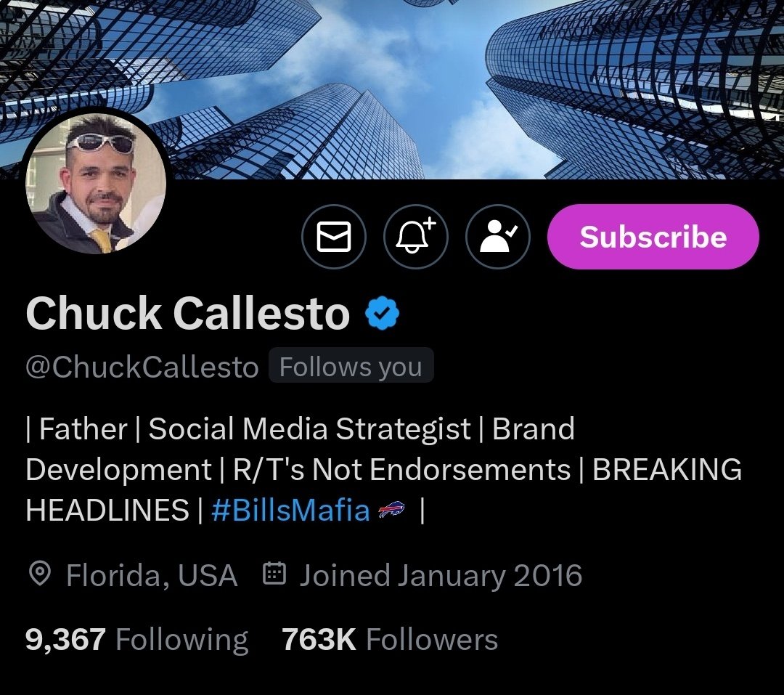Open the 763K Followers list
Viewport: 784px width, 695px height.
(390, 640)
